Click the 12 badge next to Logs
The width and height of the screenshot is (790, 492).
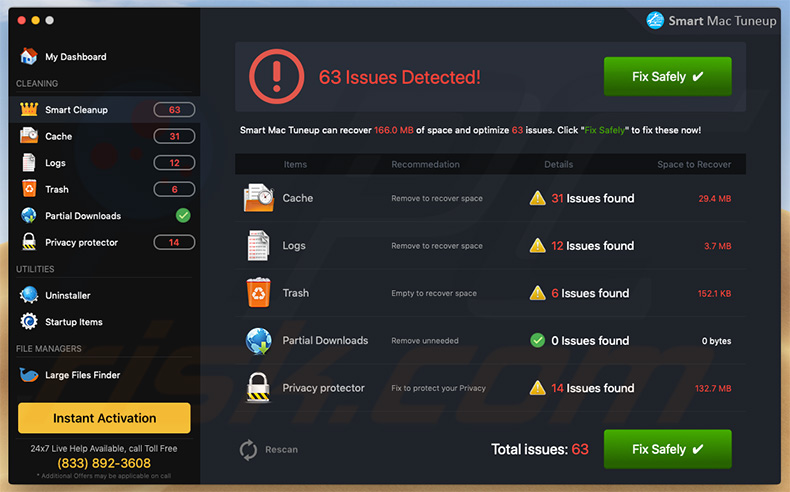[174, 163]
